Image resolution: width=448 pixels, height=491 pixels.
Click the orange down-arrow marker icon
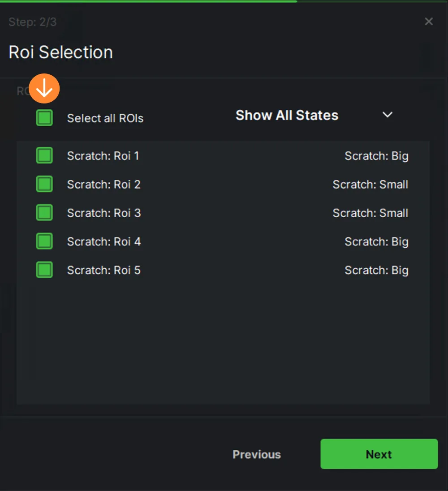click(44, 89)
